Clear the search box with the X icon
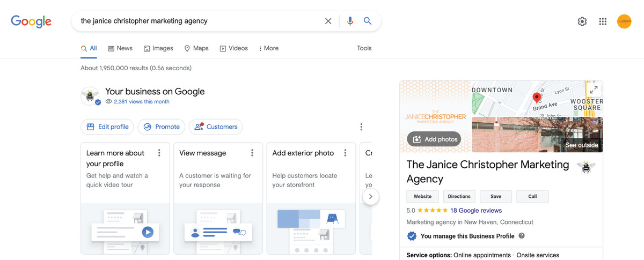The image size is (644, 260). click(x=328, y=21)
